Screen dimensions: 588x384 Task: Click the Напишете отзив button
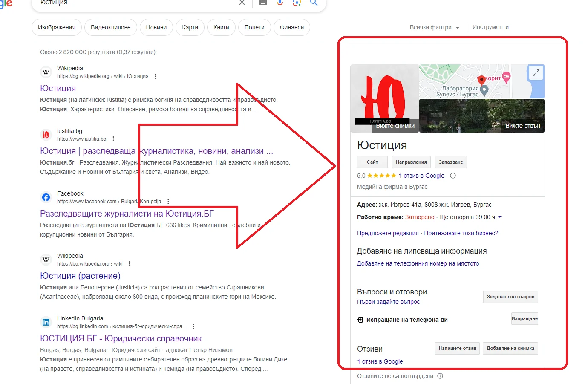457,348
